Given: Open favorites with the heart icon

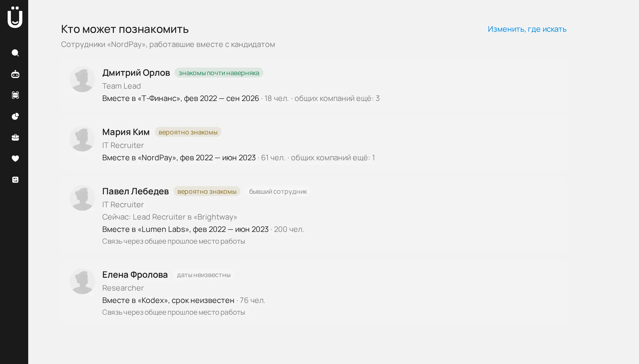Looking at the screenshot, I should pos(15,159).
